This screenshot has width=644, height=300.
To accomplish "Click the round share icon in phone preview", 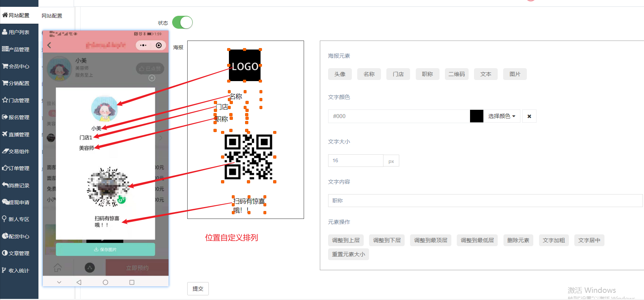I will pos(89,268).
